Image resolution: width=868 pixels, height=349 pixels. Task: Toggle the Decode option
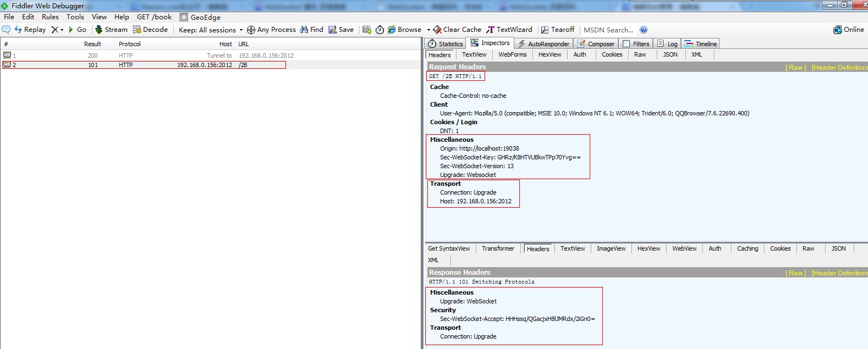pyautogui.click(x=150, y=30)
